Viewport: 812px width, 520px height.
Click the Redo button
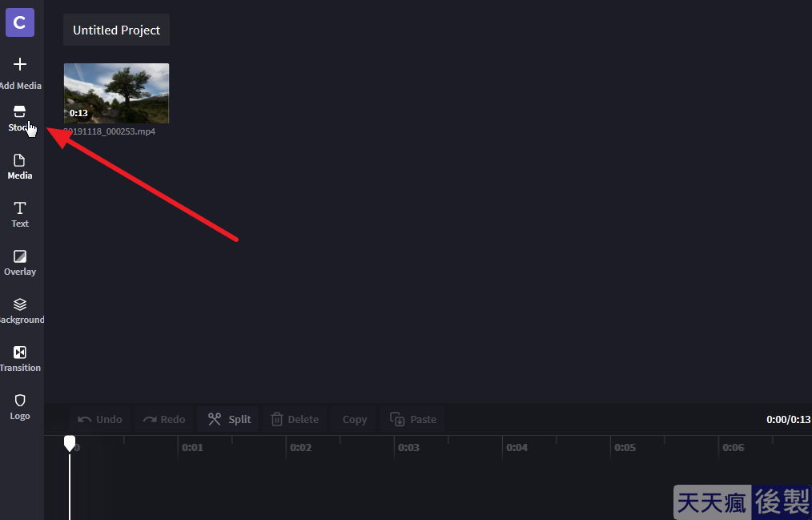(164, 420)
